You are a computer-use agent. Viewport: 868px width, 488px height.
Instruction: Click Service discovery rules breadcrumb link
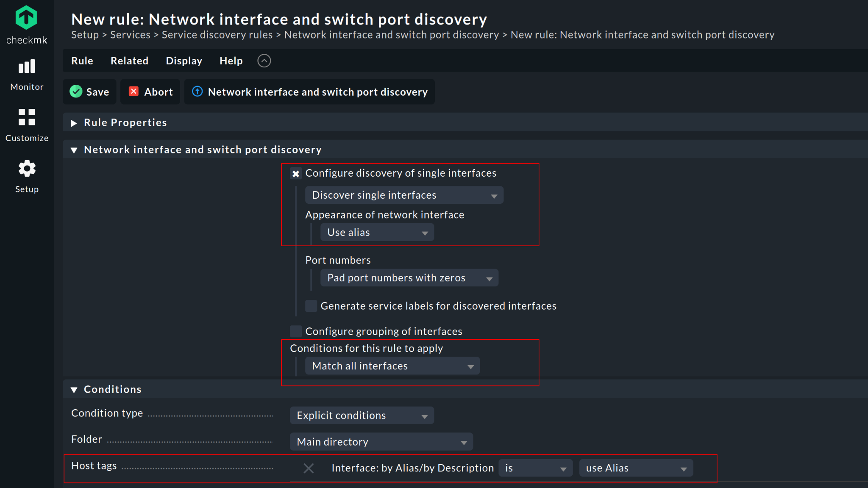pyautogui.click(x=217, y=35)
